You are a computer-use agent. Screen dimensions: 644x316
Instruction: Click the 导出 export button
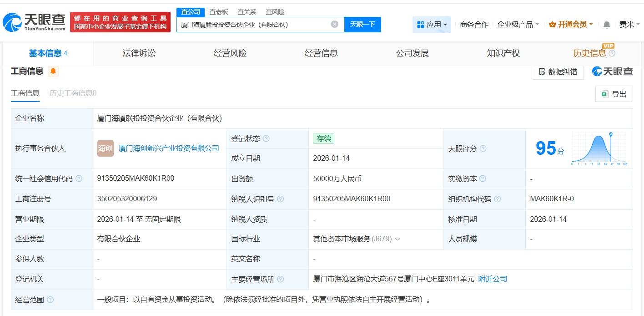(614, 94)
